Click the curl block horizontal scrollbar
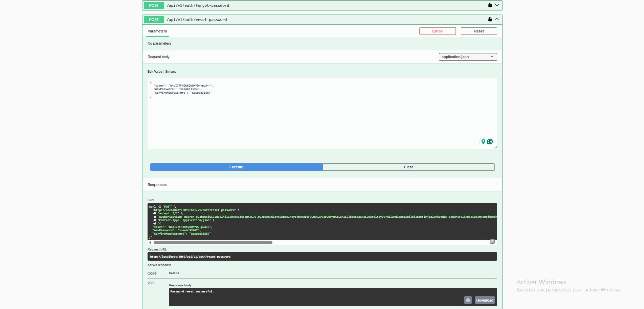The height and width of the screenshot is (309, 644). click(213, 243)
